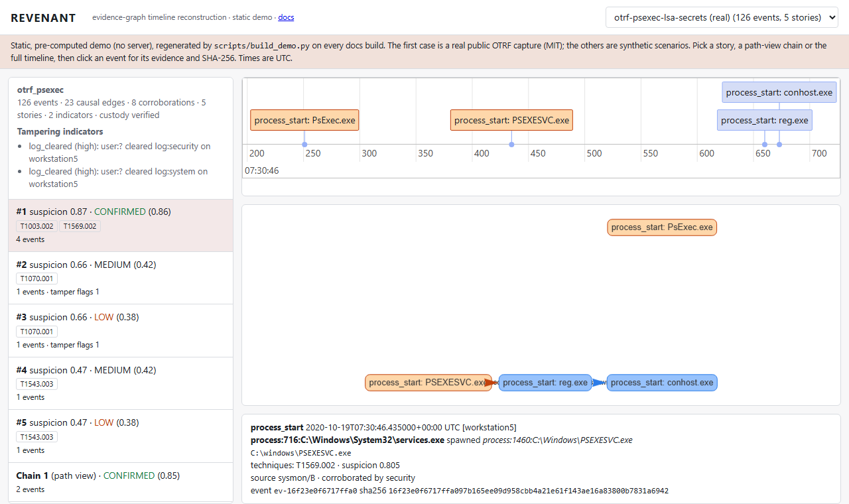Select the PSEXESVC.exe node in the graph
This screenshot has width=849, height=504.
pyautogui.click(x=428, y=383)
